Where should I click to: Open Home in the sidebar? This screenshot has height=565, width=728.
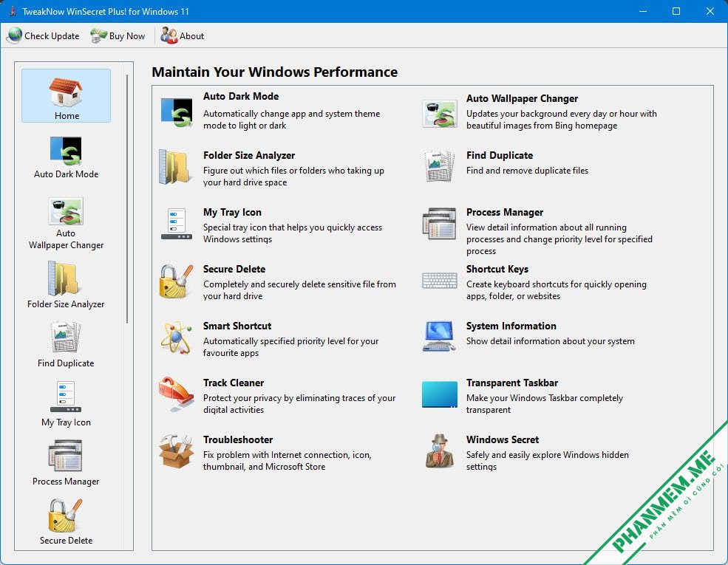point(66,95)
